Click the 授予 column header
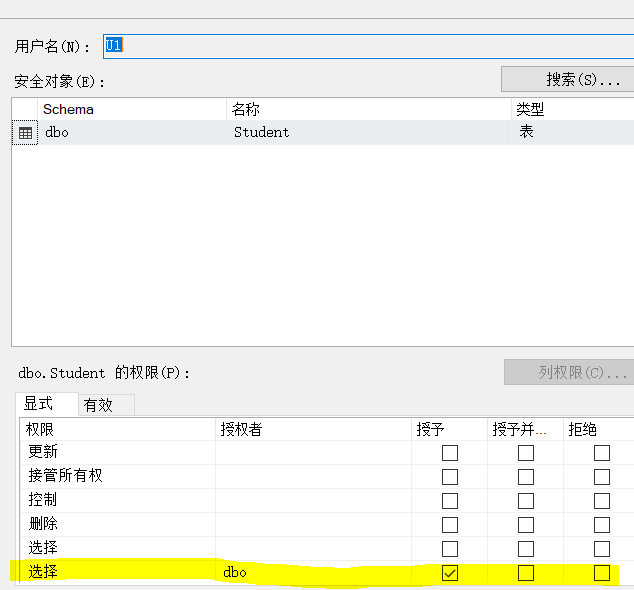This screenshot has width=634, height=590. coord(450,429)
